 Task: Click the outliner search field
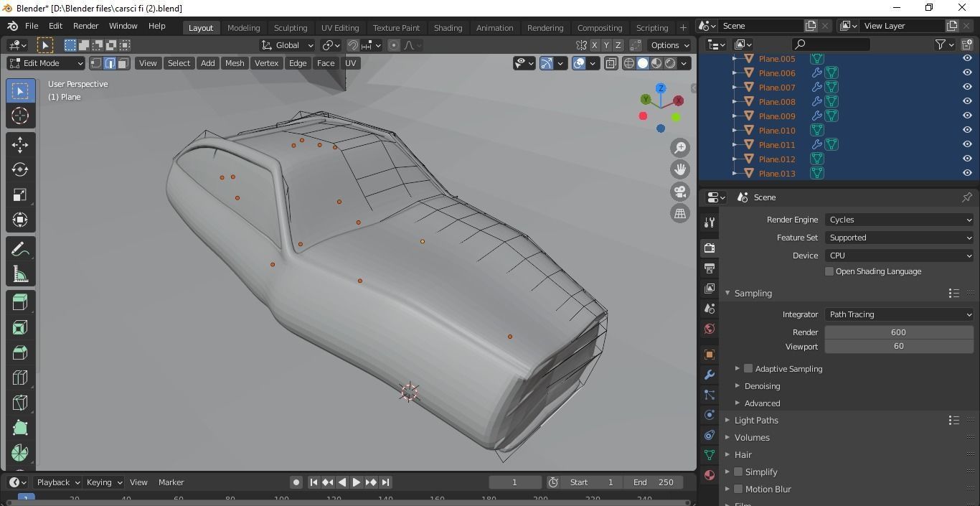pyautogui.click(x=831, y=44)
